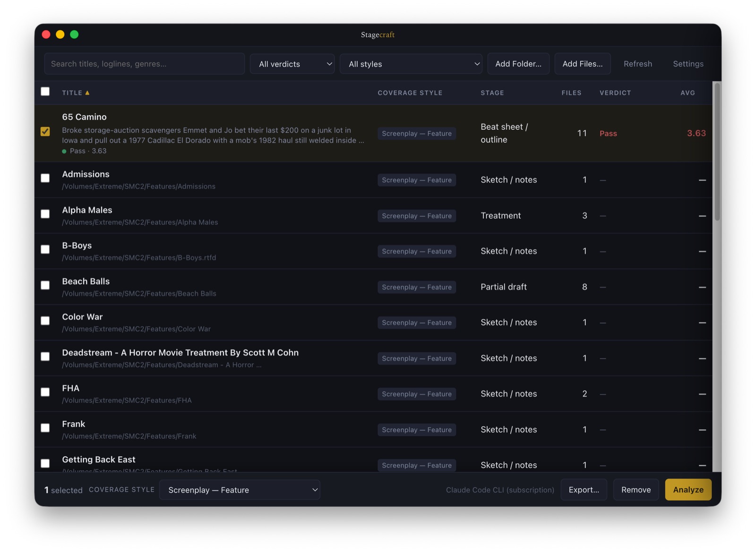
Task: Enable the Beach Balls checkbox
Action: pyautogui.click(x=45, y=285)
